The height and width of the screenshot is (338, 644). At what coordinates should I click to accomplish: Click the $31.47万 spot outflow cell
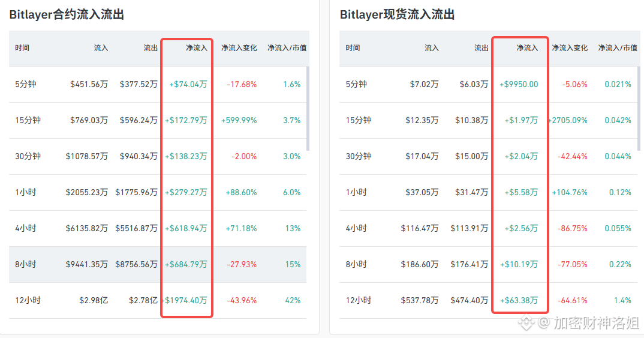point(471,193)
